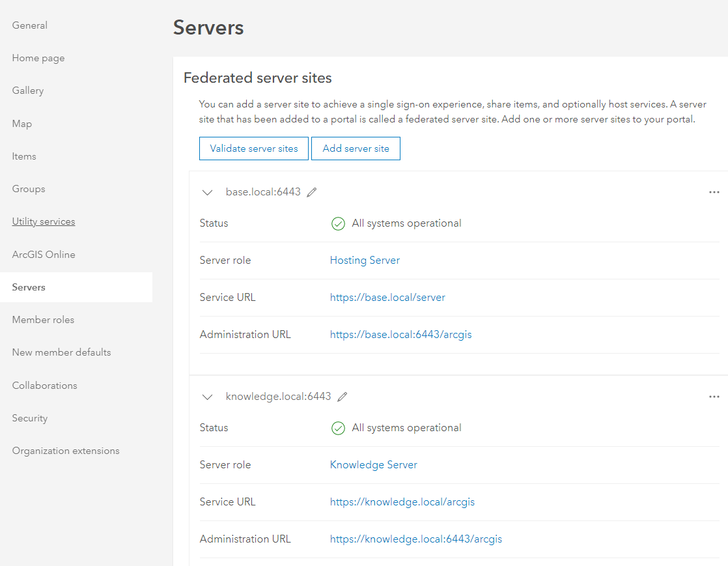Open the knowledge.local Administration URL
The image size is (728, 566).
coord(416,539)
